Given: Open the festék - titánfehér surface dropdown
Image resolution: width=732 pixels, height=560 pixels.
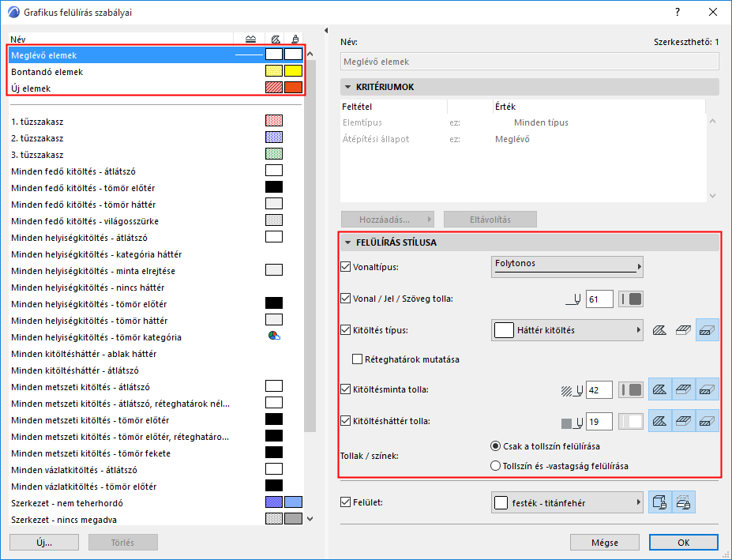Looking at the screenshot, I should (567, 502).
